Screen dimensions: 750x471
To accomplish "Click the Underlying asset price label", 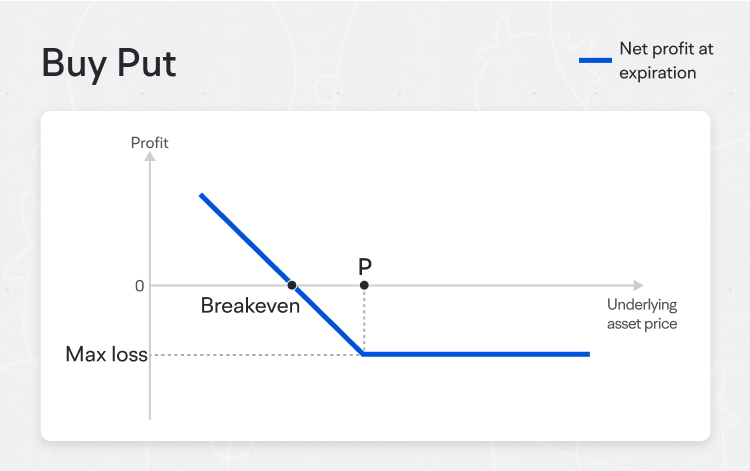I will point(642,314).
